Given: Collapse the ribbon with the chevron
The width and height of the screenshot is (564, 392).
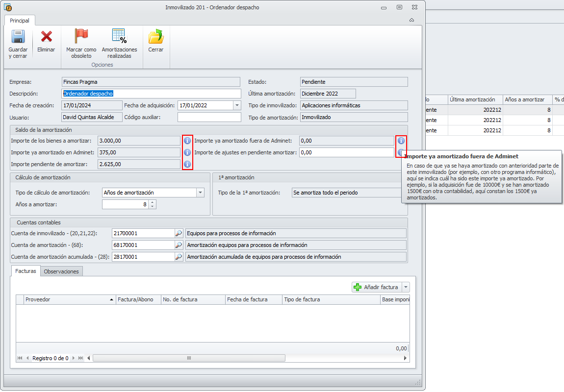Looking at the screenshot, I should click(x=411, y=20).
